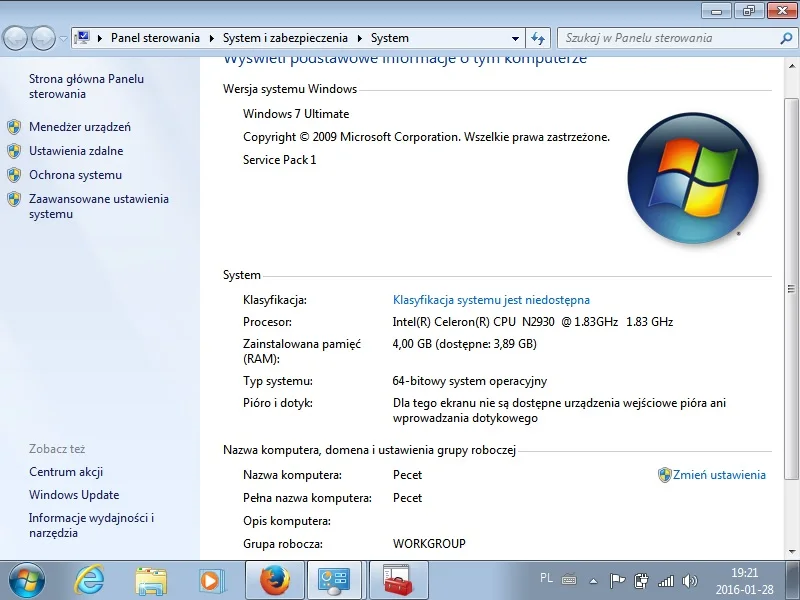Show hidden icons with the tray arrow
Image resolution: width=800 pixels, height=600 pixels.
(594, 579)
